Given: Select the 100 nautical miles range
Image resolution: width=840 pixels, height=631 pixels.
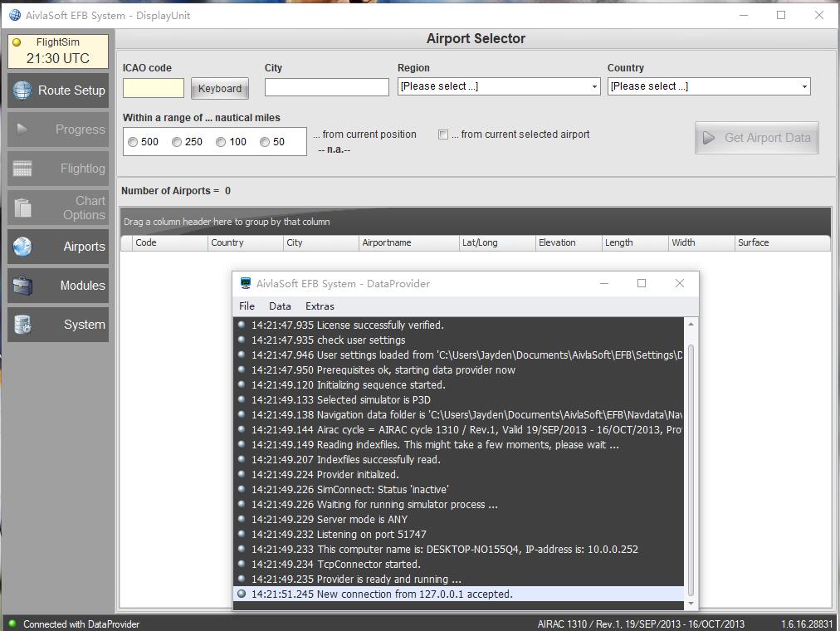Looking at the screenshot, I should tap(221, 142).
